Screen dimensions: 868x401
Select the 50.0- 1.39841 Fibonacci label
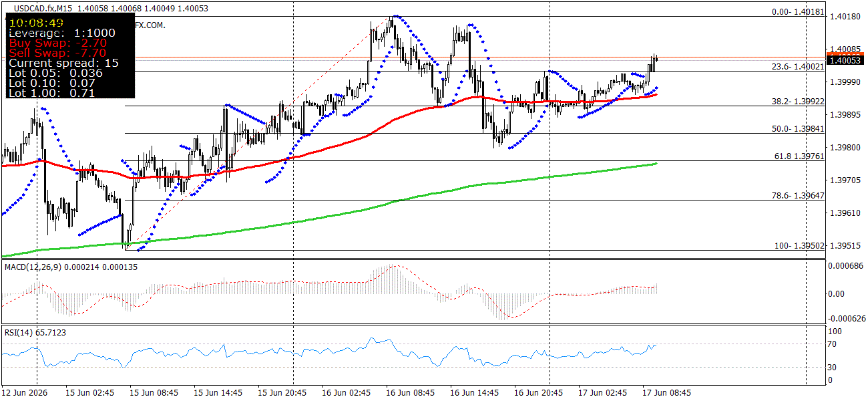click(x=797, y=129)
